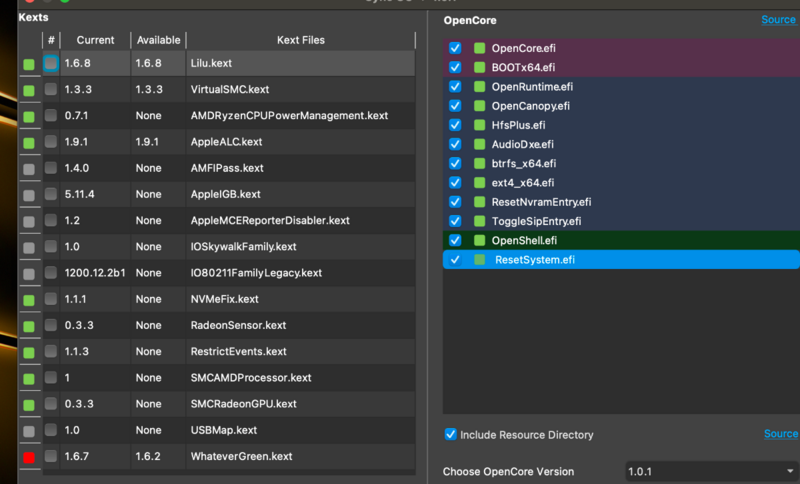800x484 pixels.
Task: Tick the Lilu.kext selection checkbox
Action: tap(51, 63)
